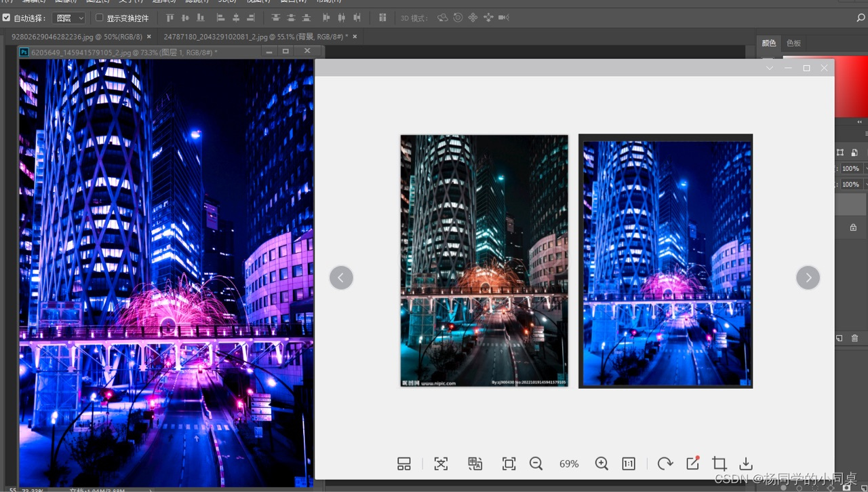Image resolution: width=868 pixels, height=492 pixels.
Task: Go to the previous image in the viewer
Action: (x=341, y=278)
